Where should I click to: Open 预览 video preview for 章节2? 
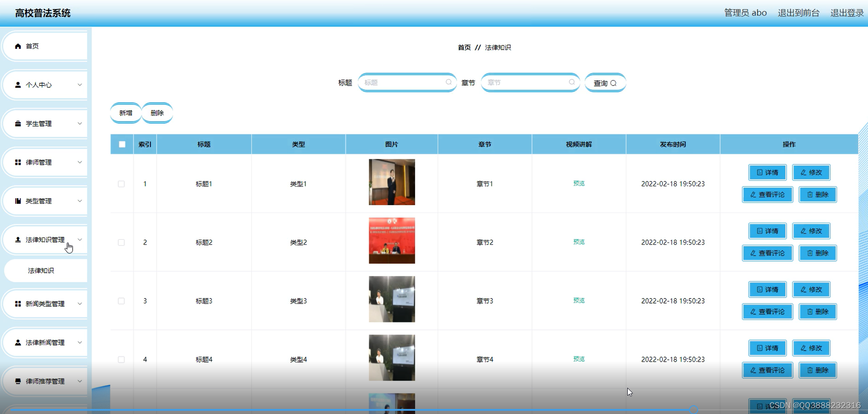point(579,241)
